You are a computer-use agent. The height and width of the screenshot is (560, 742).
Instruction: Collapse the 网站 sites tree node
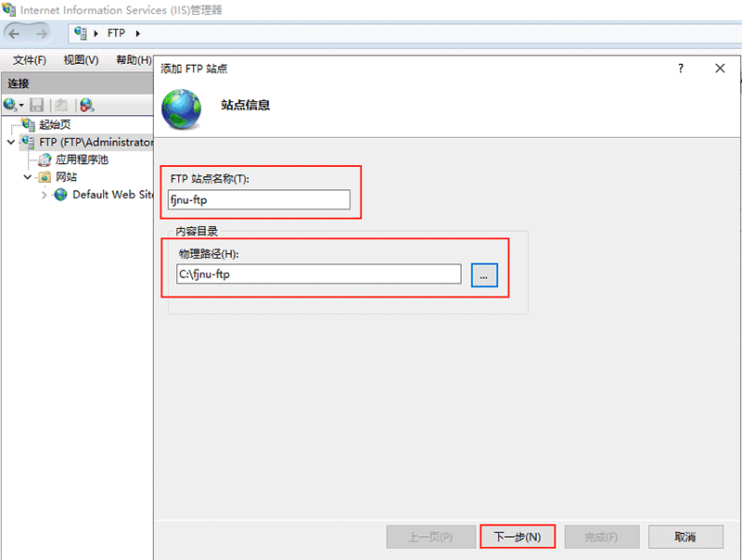[27, 177]
